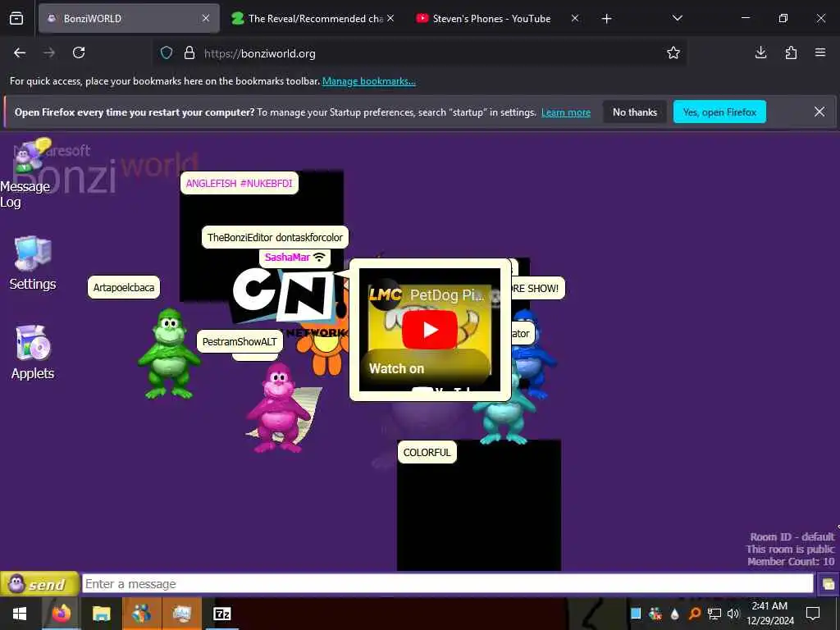Click Firefox icon in taskbar

tap(61, 614)
